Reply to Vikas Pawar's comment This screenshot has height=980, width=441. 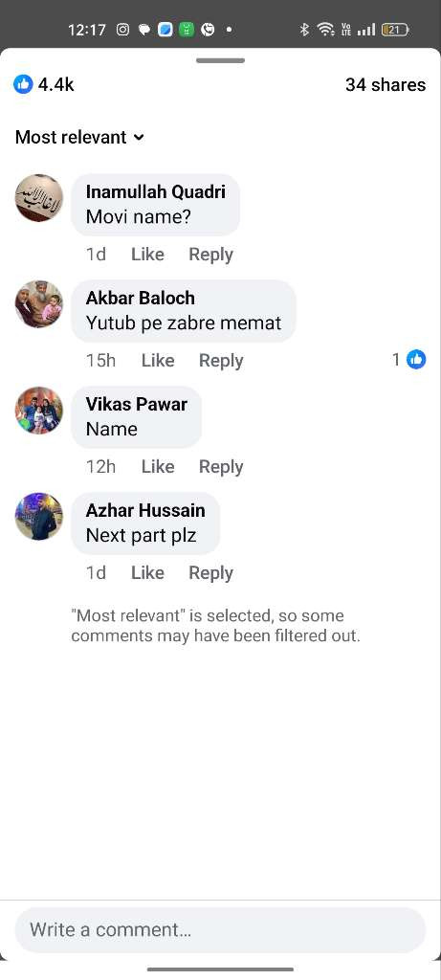point(221,467)
